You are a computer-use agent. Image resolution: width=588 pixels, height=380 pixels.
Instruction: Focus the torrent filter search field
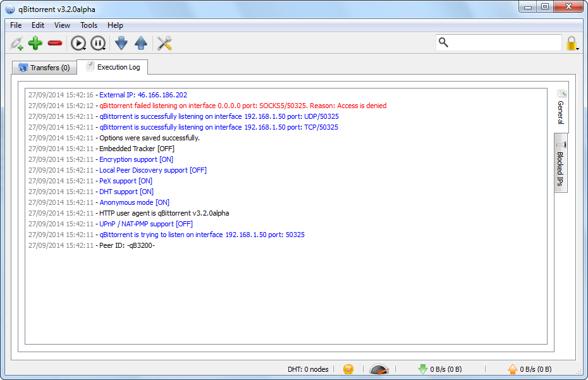(499, 42)
